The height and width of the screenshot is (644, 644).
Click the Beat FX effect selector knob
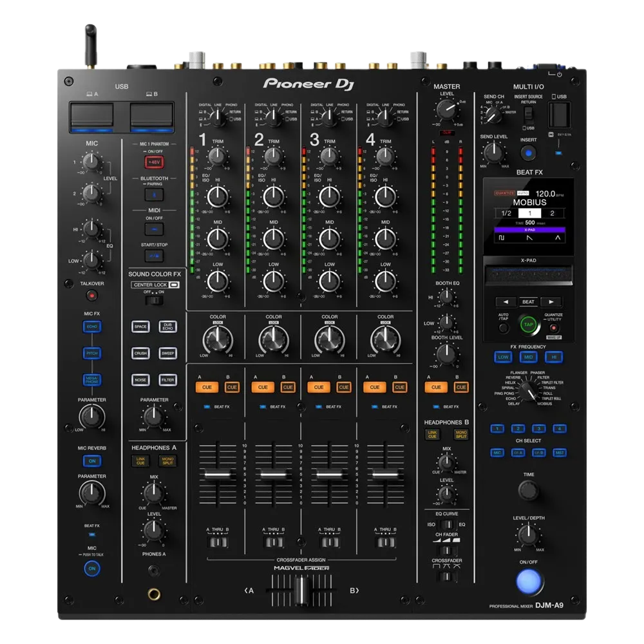[x=528, y=390]
